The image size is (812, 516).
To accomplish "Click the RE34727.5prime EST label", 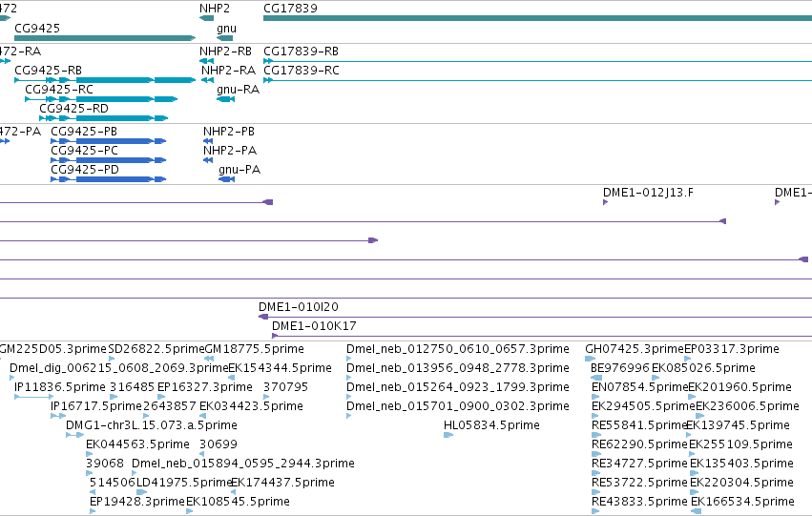I will (x=639, y=464).
